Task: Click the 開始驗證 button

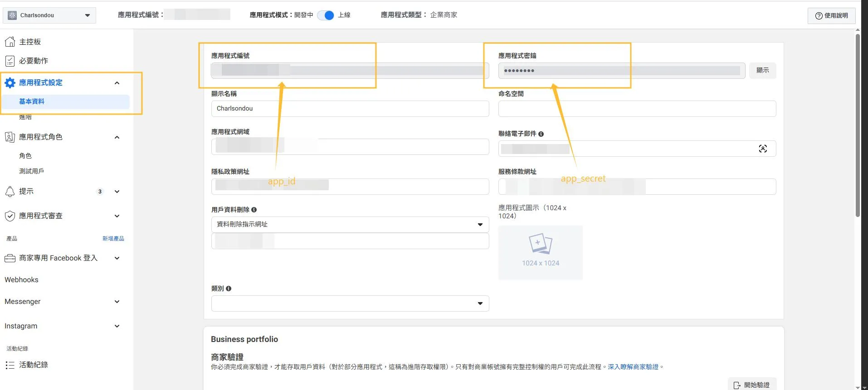Action: pyautogui.click(x=752, y=385)
